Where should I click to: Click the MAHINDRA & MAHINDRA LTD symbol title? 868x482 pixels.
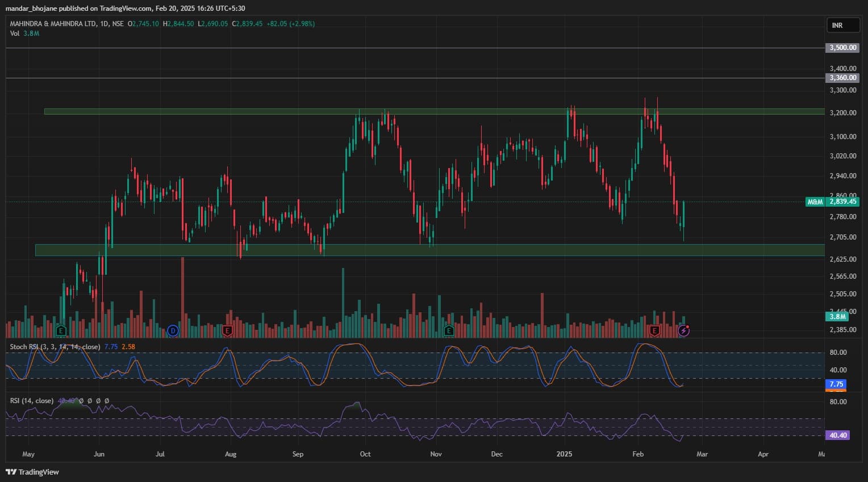53,24
